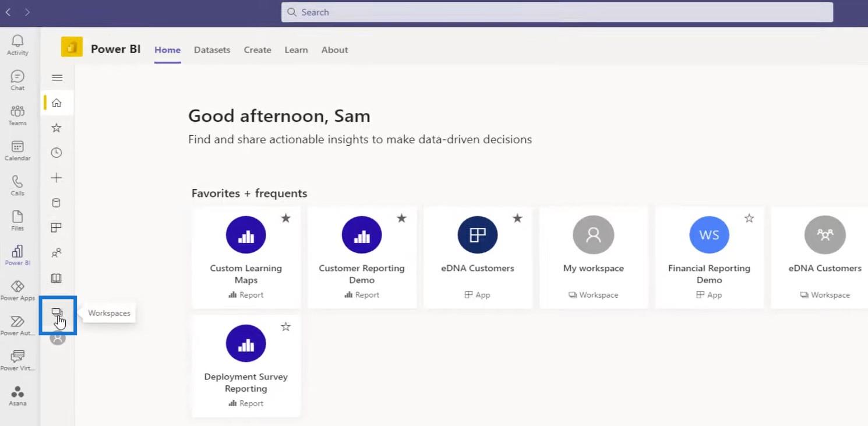Open My workspace card
Screen dimensions: 868x426
click(594, 258)
